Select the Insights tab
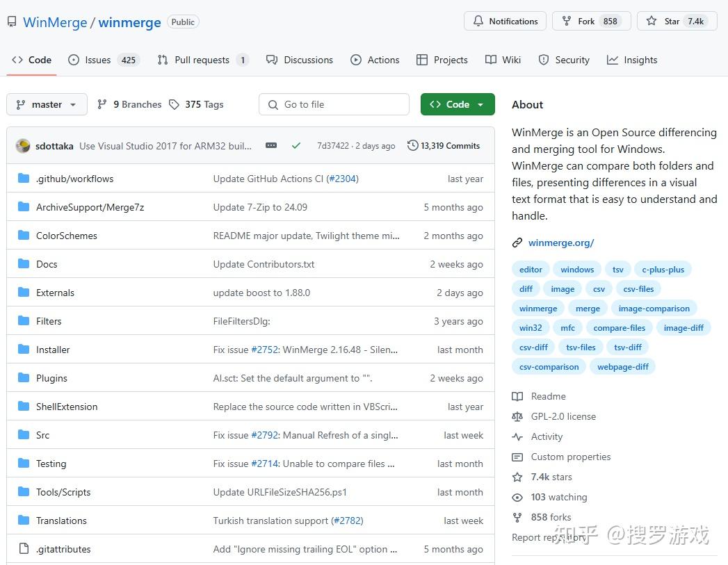The height and width of the screenshot is (565, 728). tap(632, 60)
